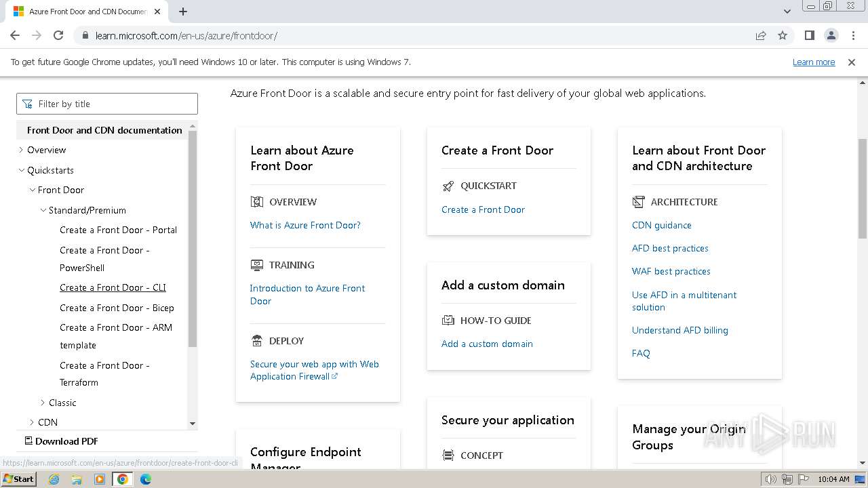
Task: Select Front Door and CDN documentation item
Action: (104, 130)
